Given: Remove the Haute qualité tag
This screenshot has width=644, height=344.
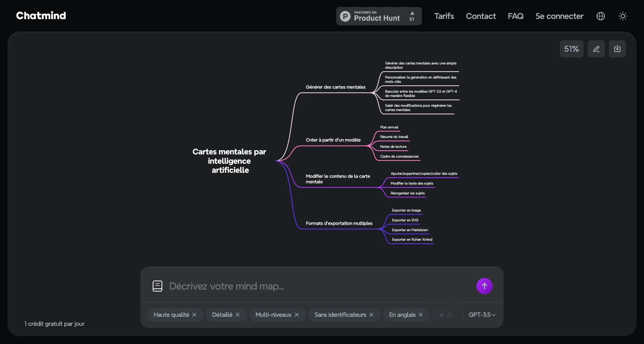Looking at the screenshot, I should click(x=195, y=315).
